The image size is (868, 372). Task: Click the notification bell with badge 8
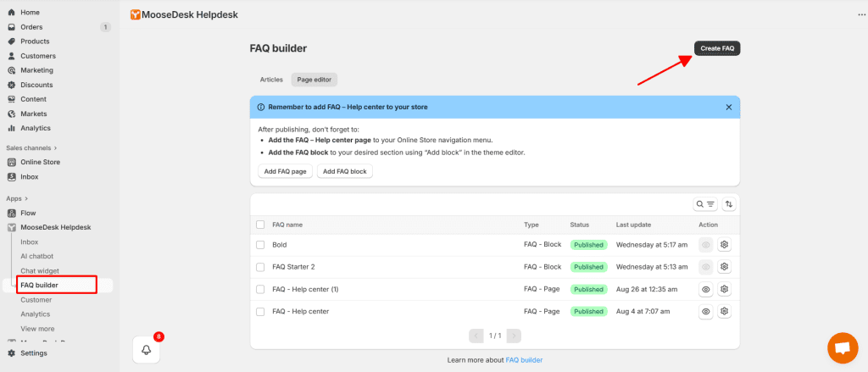pos(146,350)
